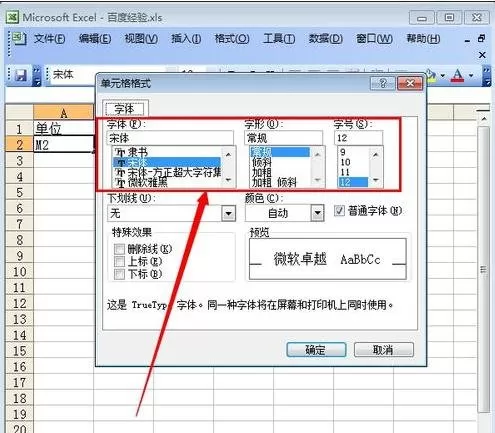The width and height of the screenshot is (495, 433).
Task: Select row 15 header
Action: (x=19, y=351)
